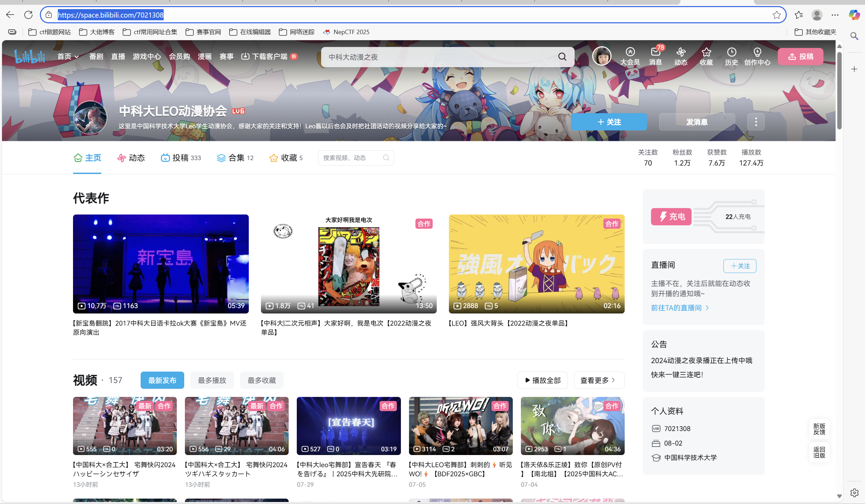The image size is (865, 504).
Task: Open the 大会员 icon
Action: [x=630, y=57]
